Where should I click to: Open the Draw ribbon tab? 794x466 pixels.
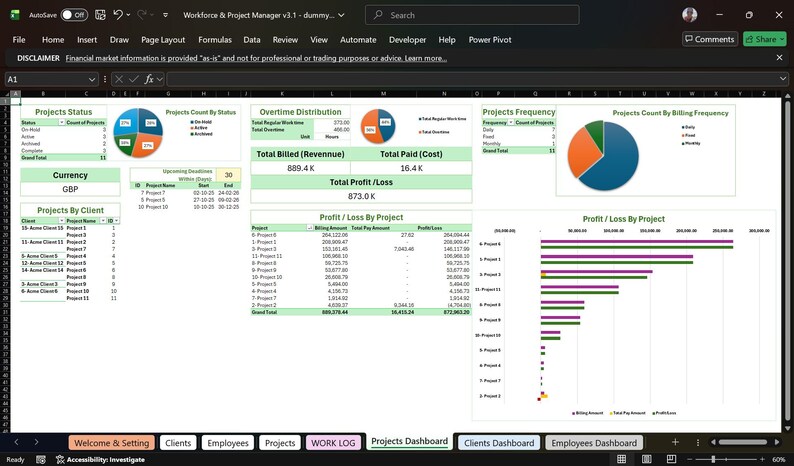coord(120,40)
